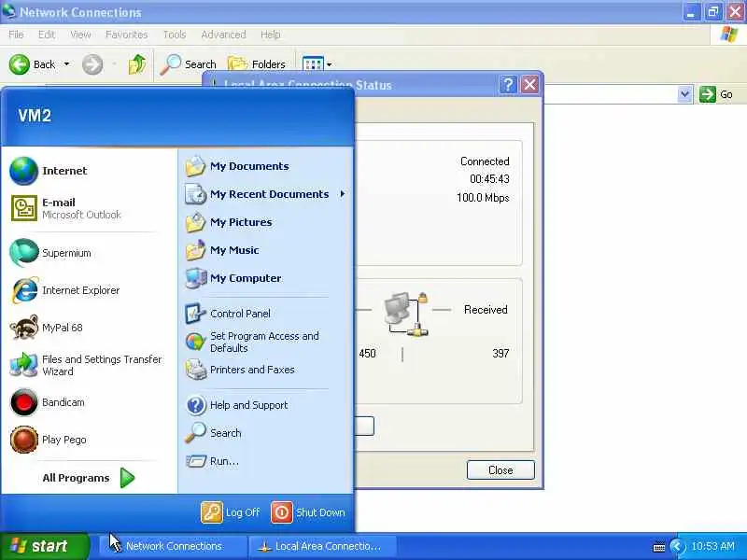Click the Go button beside address bar
Screen dimensions: 747x560
pos(716,94)
